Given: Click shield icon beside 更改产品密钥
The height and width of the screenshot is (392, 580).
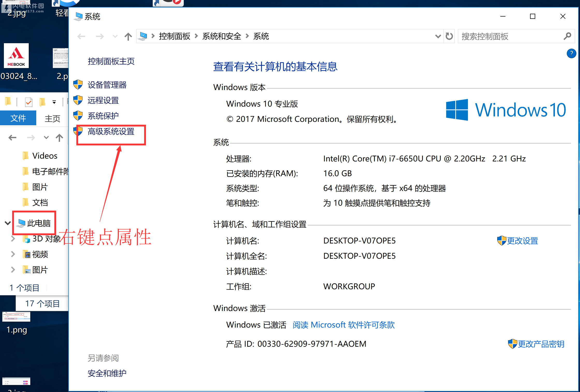Looking at the screenshot, I should point(512,344).
